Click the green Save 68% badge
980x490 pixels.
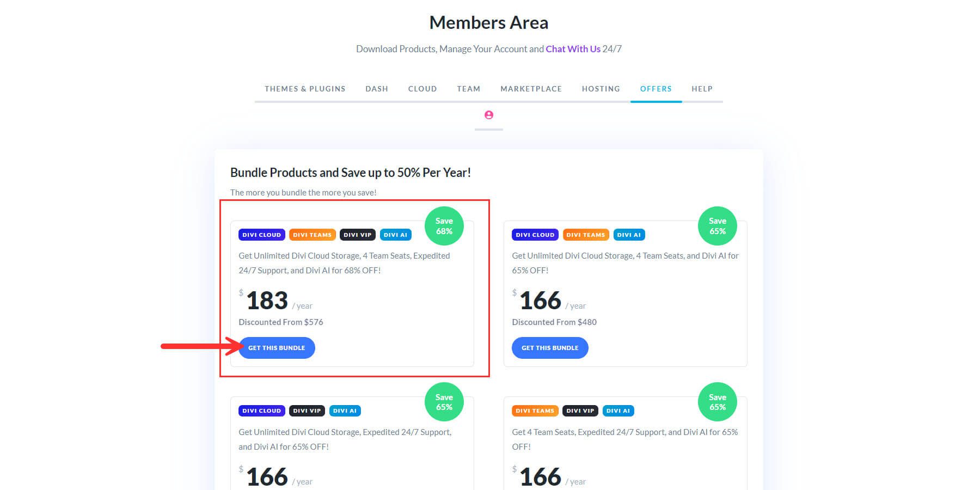(x=444, y=226)
